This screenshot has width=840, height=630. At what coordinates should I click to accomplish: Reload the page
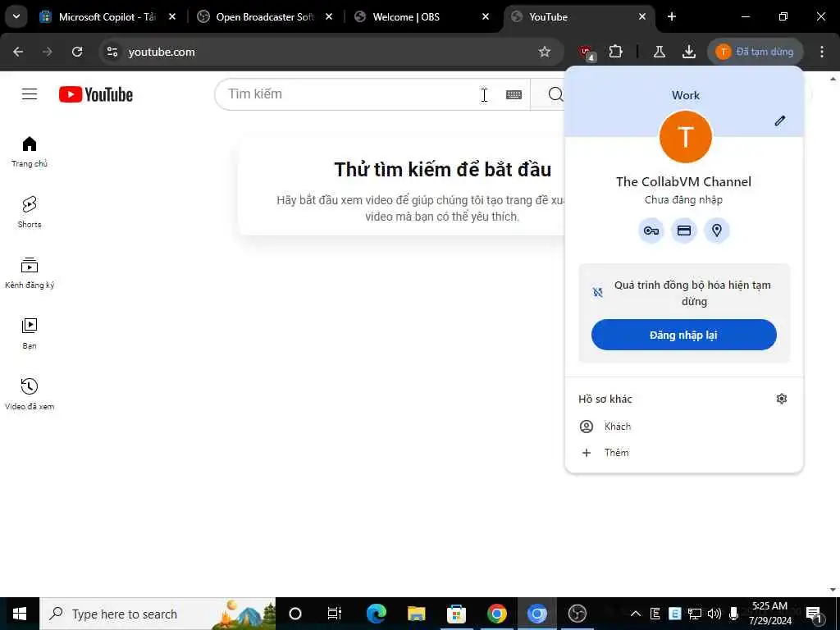tap(77, 52)
